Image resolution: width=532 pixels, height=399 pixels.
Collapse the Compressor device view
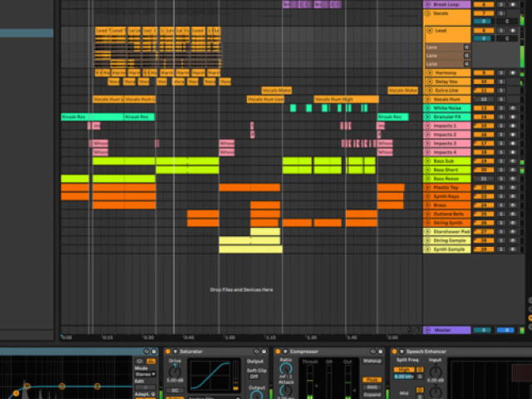[x=285, y=352]
